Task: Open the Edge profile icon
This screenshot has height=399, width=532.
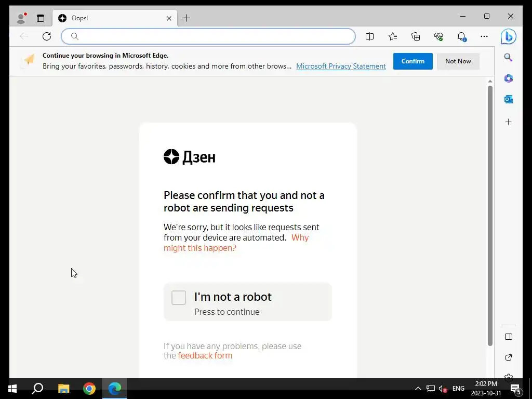Action: [x=21, y=18]
